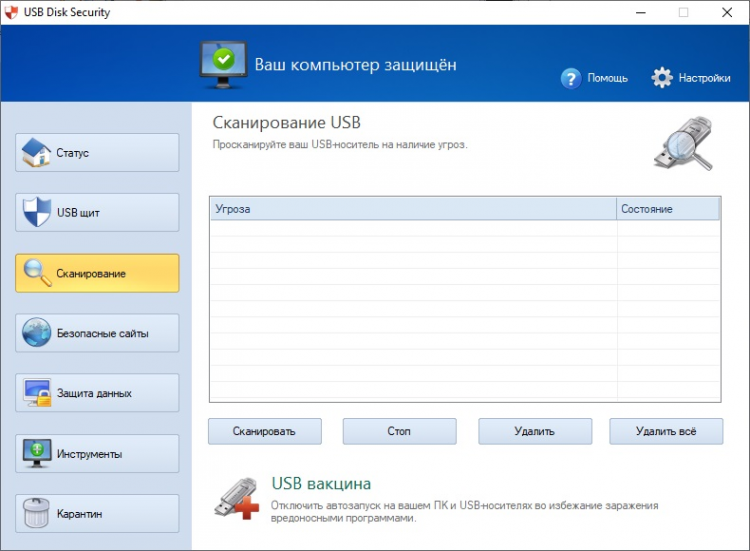Close the USB Disk Security window

727,12
